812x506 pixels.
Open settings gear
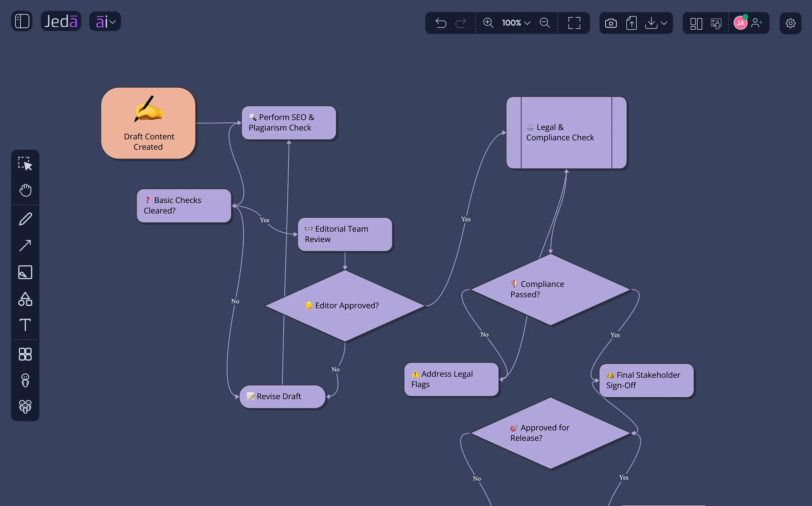tap(791, 23)
